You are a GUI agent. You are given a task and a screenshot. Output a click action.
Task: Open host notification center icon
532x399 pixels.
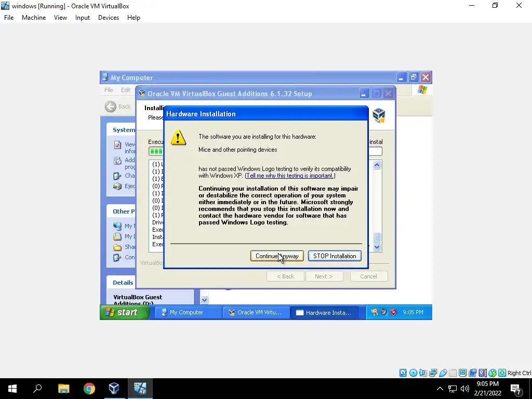(x=515, y=389)
